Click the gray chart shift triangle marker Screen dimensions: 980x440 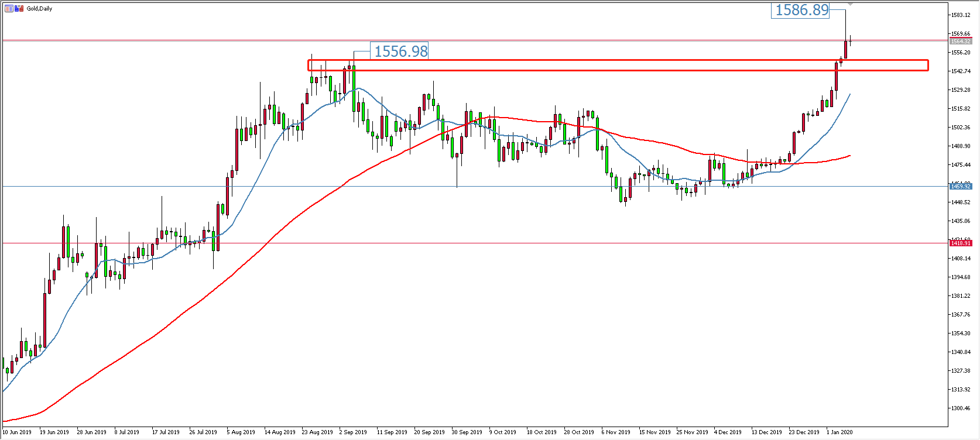(x=850, y=4)
